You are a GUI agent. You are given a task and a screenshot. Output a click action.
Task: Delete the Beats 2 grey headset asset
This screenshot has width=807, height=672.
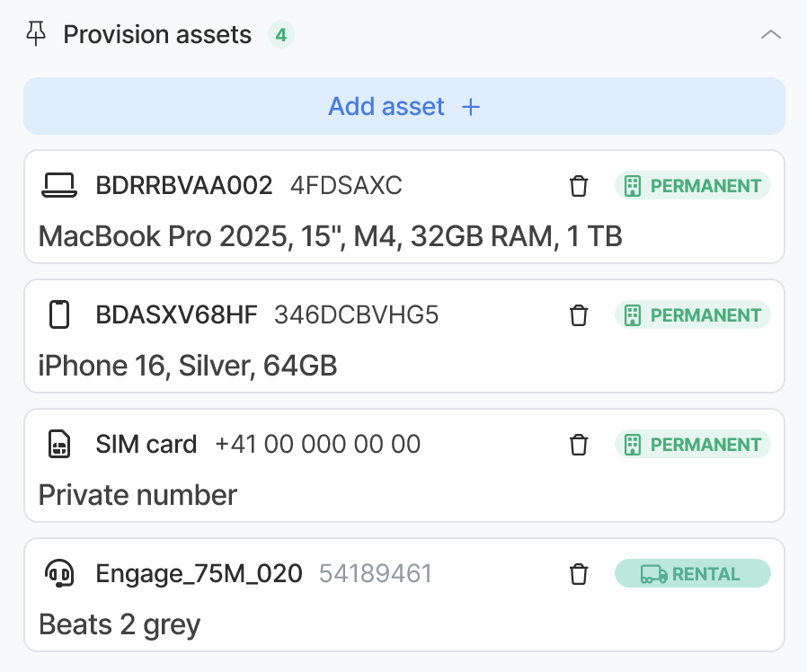(579, 574)
